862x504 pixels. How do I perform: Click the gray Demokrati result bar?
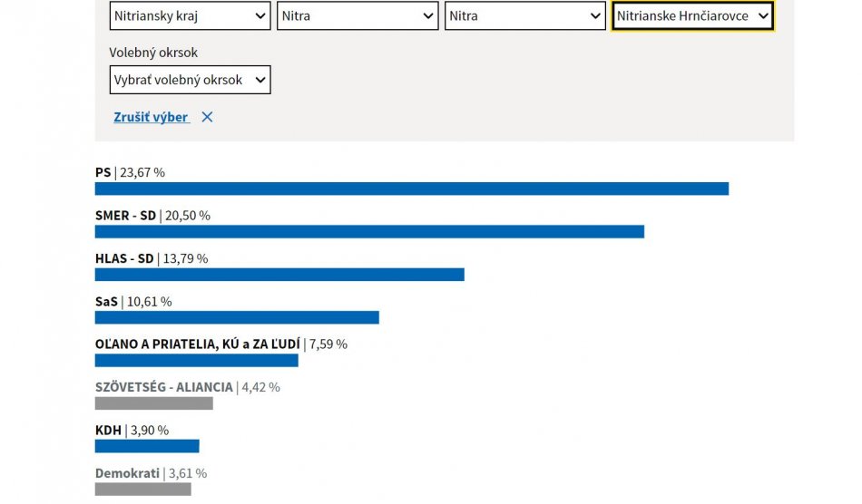tap(142, 489)
